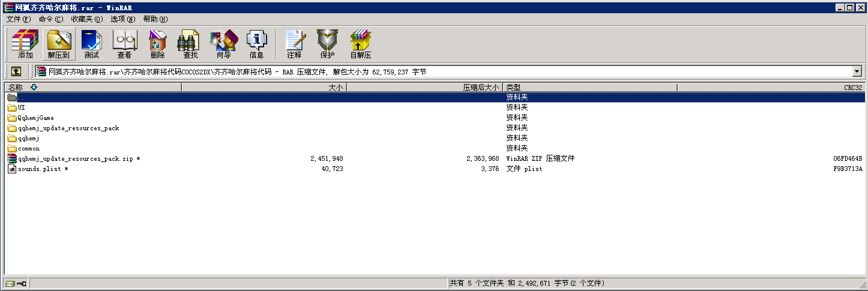Expand the archive path dropdown arrow
868x291 pixels.
(857, 72)
